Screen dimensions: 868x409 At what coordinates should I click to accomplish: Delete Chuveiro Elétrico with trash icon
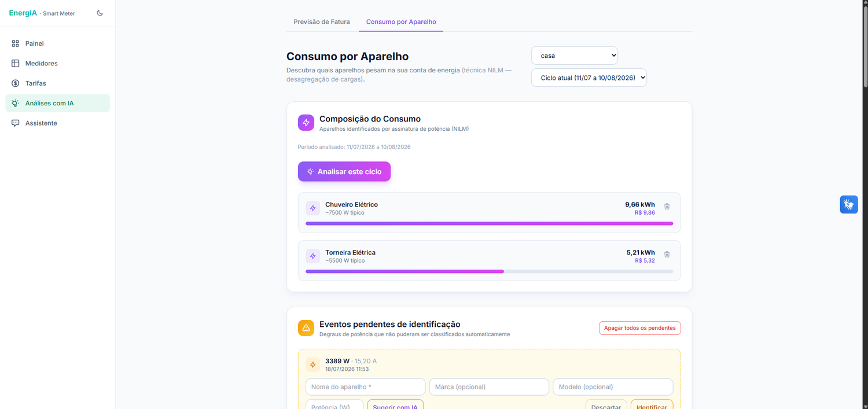tap(667, 207)
